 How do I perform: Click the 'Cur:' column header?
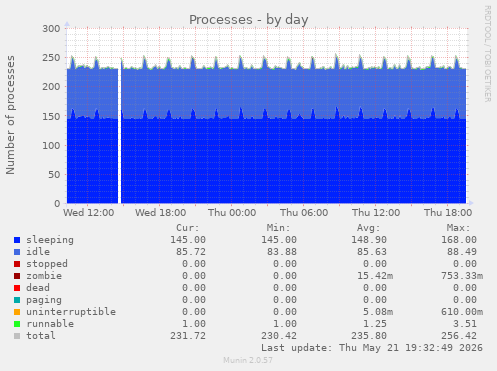188,228
